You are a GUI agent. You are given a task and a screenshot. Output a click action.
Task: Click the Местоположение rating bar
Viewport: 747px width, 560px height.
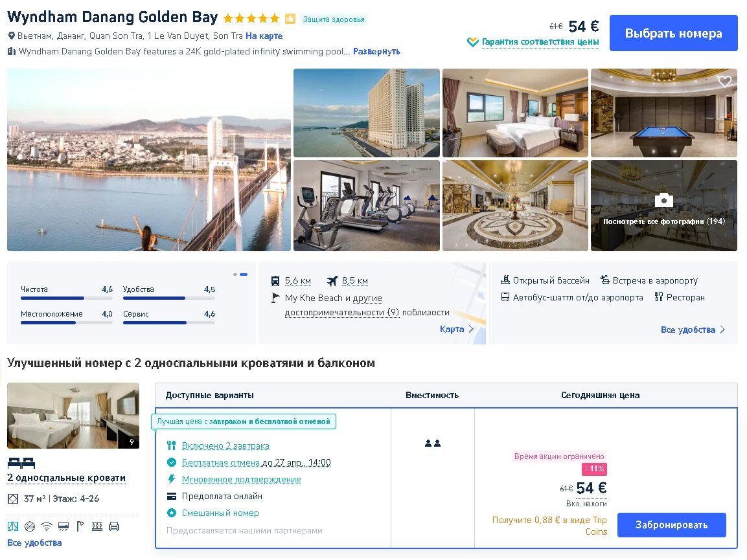[x=67, y=323]
